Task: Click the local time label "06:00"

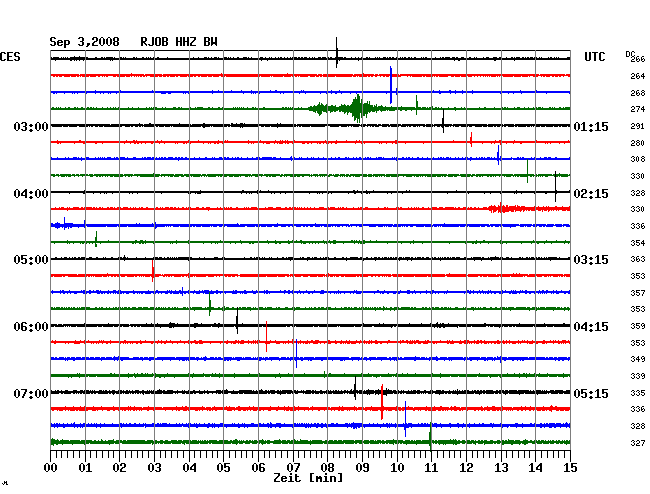Action: [31, 327]
